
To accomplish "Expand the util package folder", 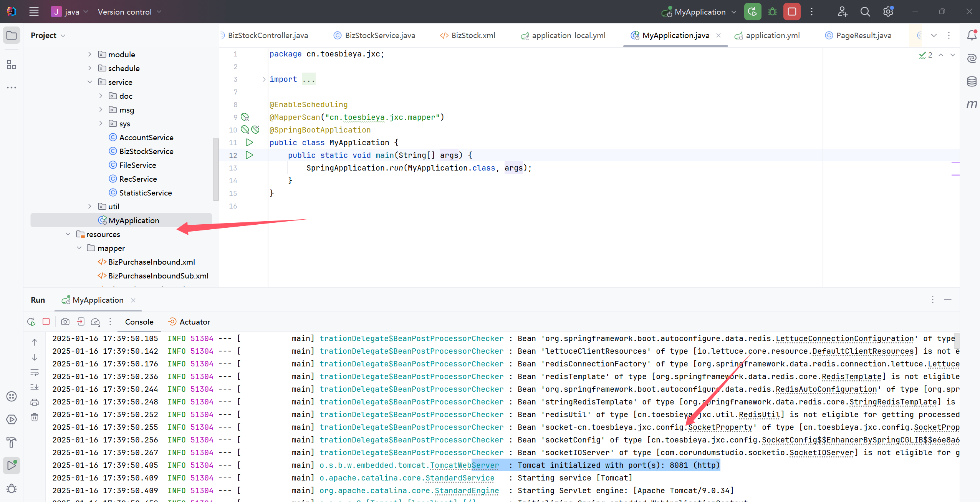I will pos(90,206).
